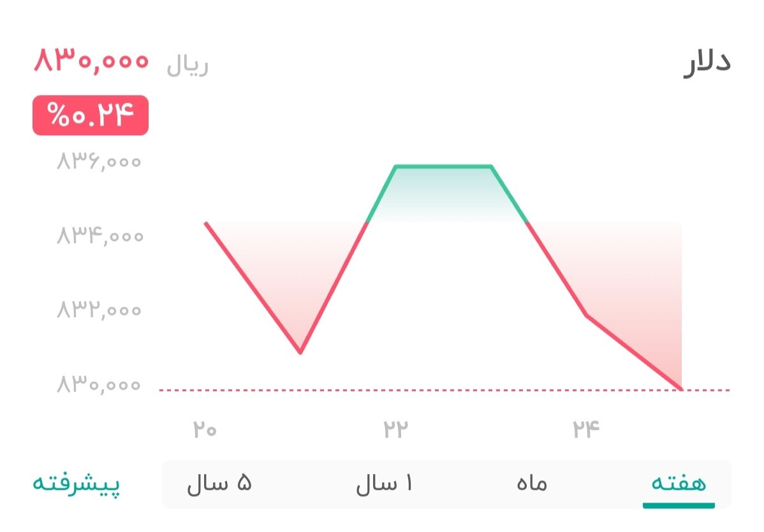Click the red %۰.۲۴ change badge
The height and width of the screenshot is (532, 764).
91,115
